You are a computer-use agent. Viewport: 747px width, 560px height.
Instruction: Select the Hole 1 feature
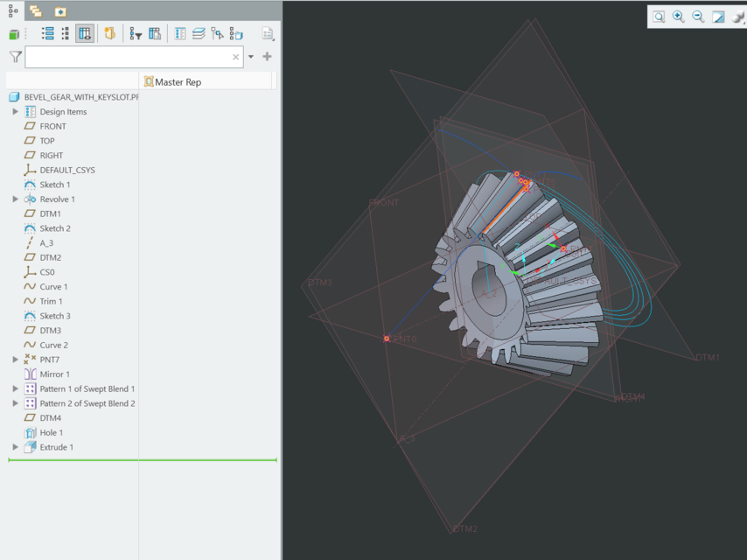click(52, 432)
